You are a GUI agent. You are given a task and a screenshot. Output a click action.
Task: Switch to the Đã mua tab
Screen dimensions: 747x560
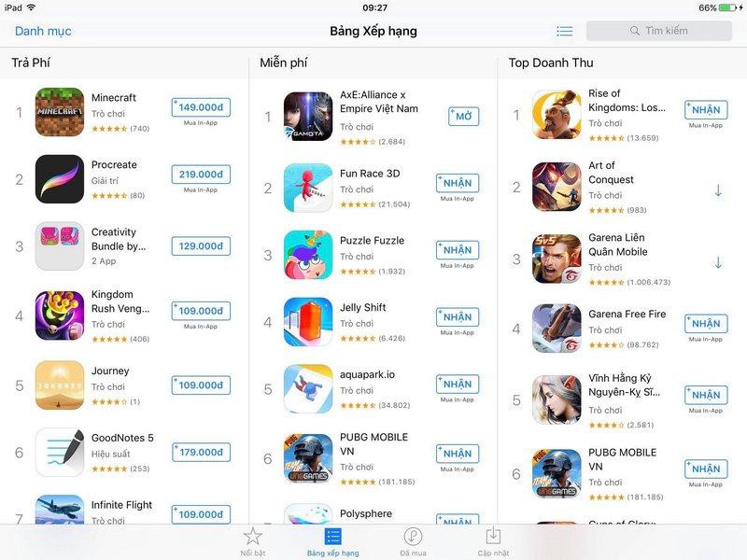coord(413,542)
